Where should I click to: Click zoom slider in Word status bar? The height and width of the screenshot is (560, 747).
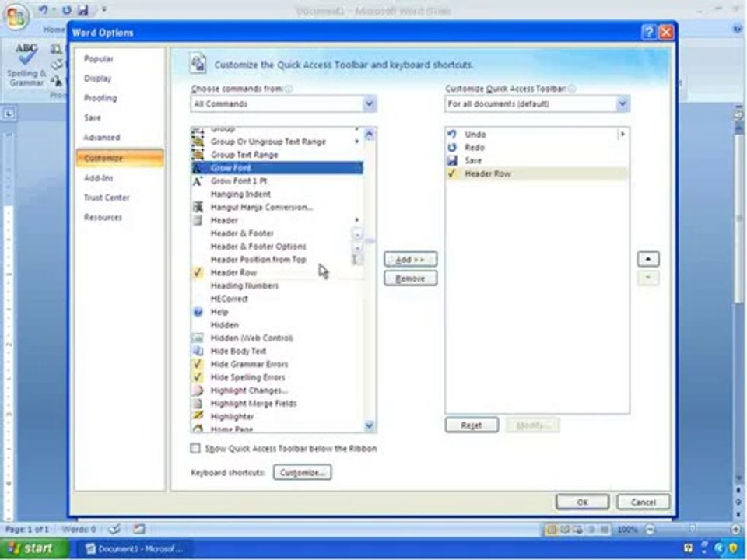point(692,530)
